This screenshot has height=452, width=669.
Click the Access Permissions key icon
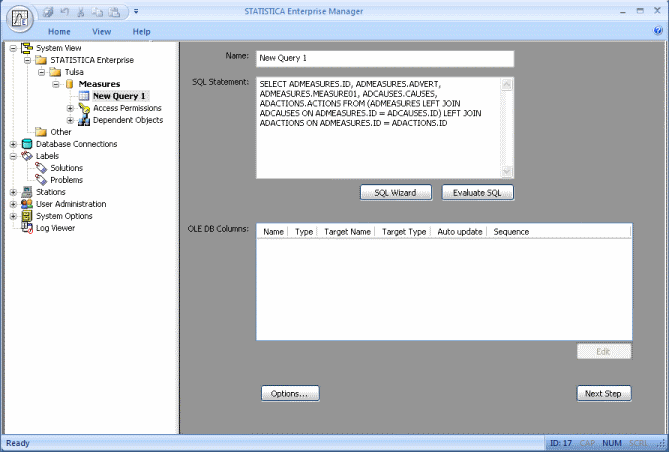84,108
